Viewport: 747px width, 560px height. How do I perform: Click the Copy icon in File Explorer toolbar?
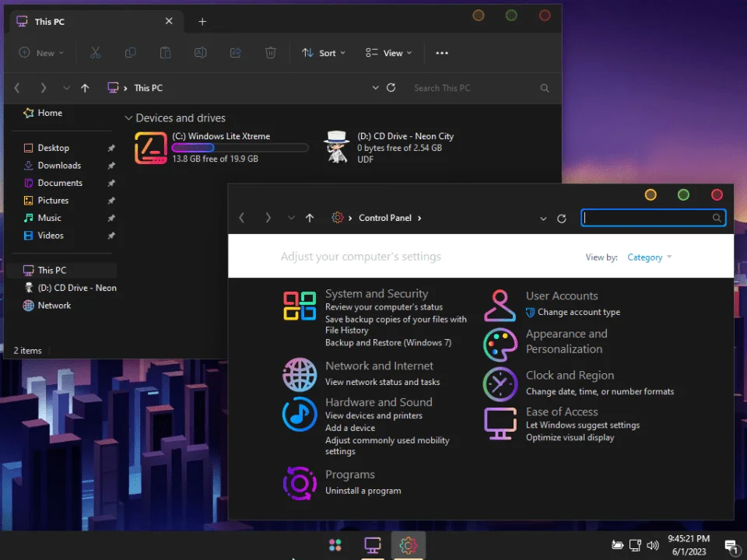coord(130,53)
